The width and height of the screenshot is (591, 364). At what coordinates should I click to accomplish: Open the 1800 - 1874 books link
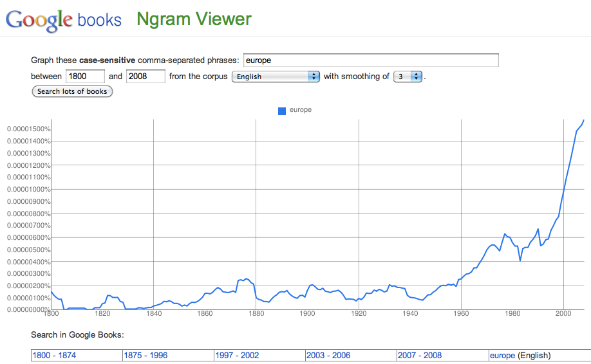pyautogui.click(x=54, y=356)
